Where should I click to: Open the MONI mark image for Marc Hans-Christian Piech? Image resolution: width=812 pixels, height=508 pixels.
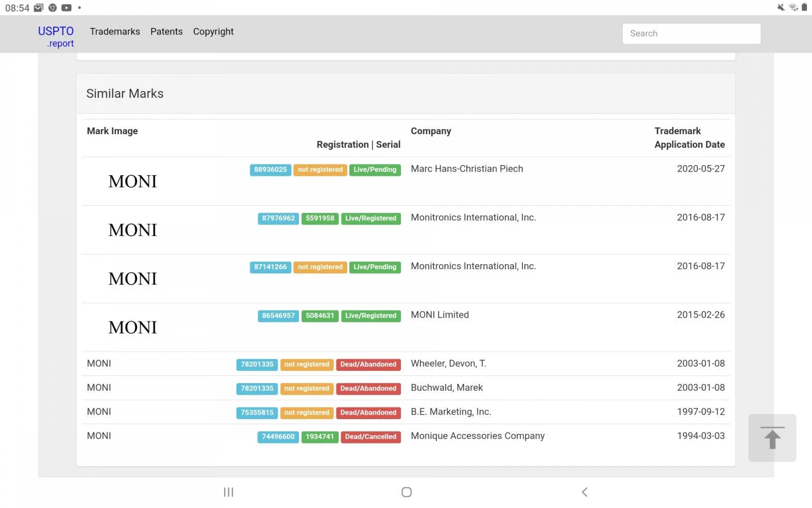(132, 181)
